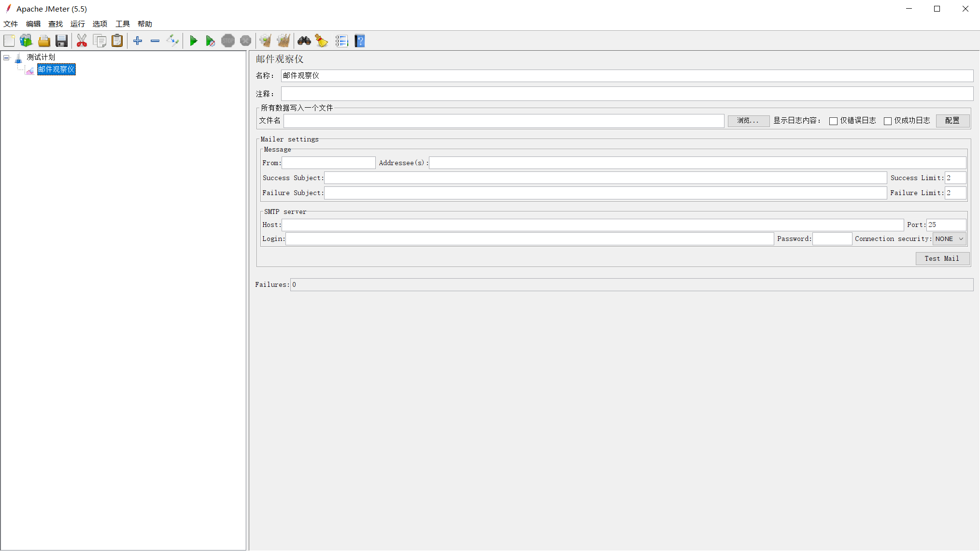This screenshot has height=551, width=980.
Task: Select 邮件观察仪 in the tree
Action: [x=56, y=70]
